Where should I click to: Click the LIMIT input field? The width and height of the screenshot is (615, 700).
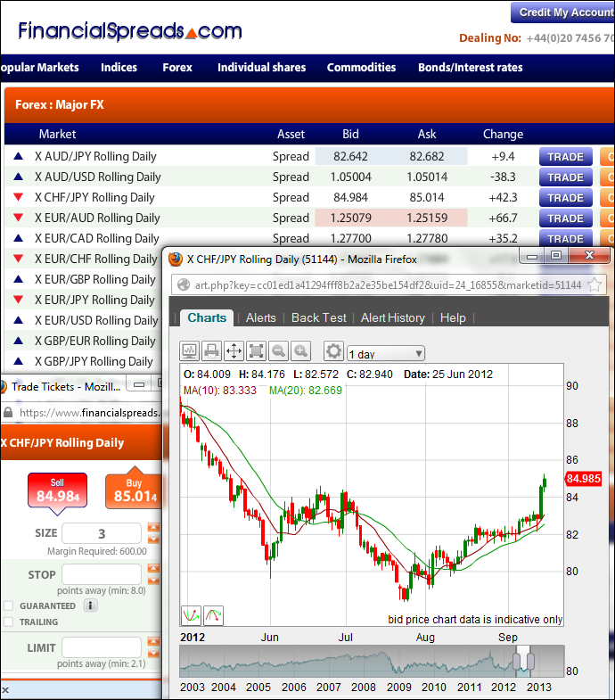[102, 647]
